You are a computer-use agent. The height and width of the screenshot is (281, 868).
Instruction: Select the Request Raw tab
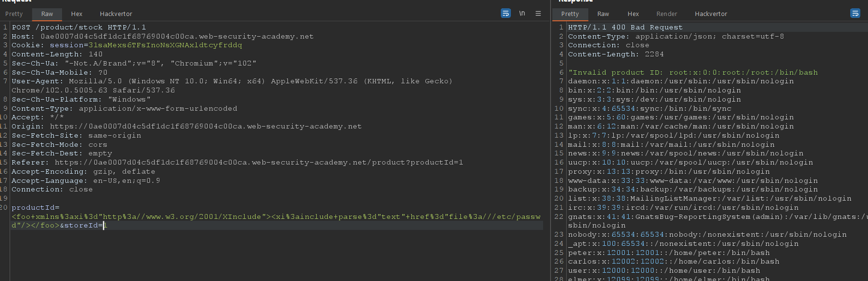[47, 14]
